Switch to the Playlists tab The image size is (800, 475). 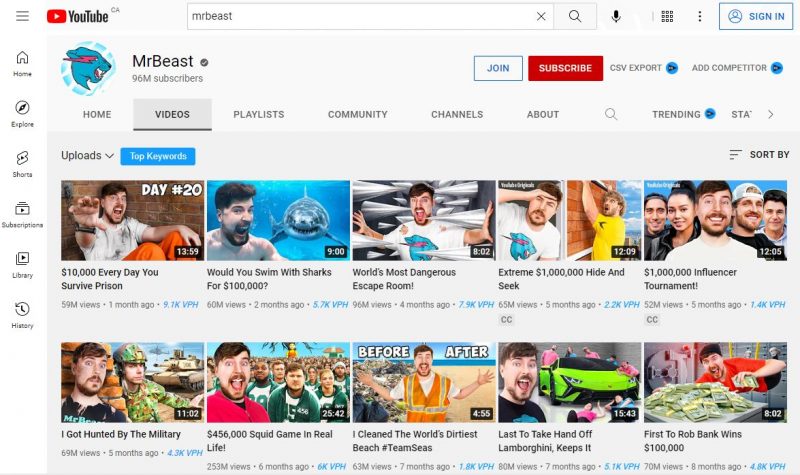[x=259, y=114]
